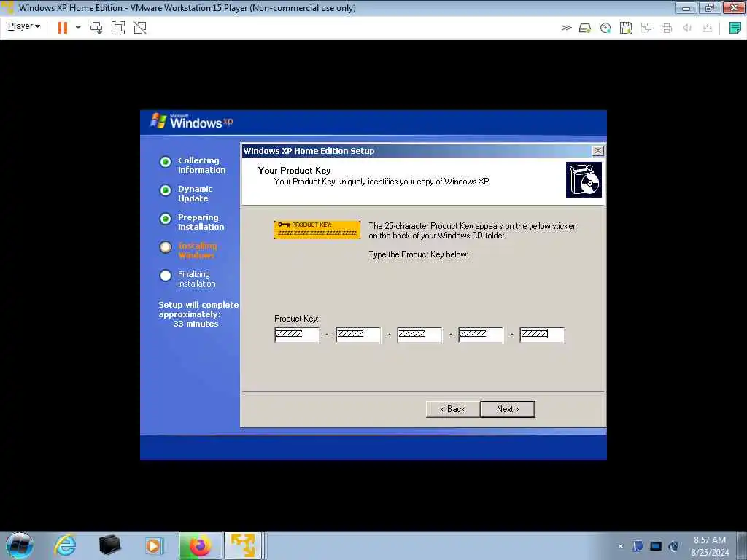Click the printer device icon
This screenshot has width=747, height=560.
(667, 28)
